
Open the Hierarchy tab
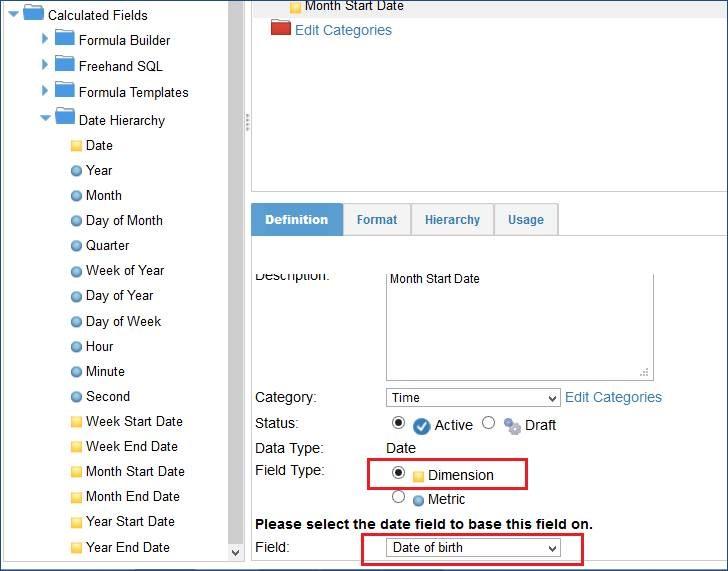coord(452,220)
